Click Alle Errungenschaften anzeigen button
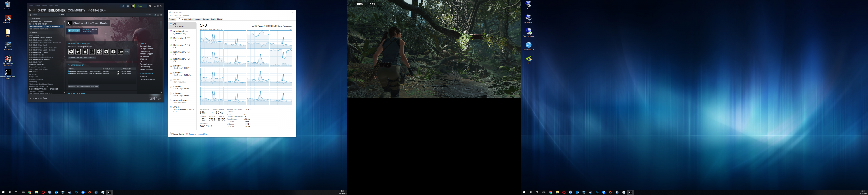The image size is (868, 195). tap(82, 58)
